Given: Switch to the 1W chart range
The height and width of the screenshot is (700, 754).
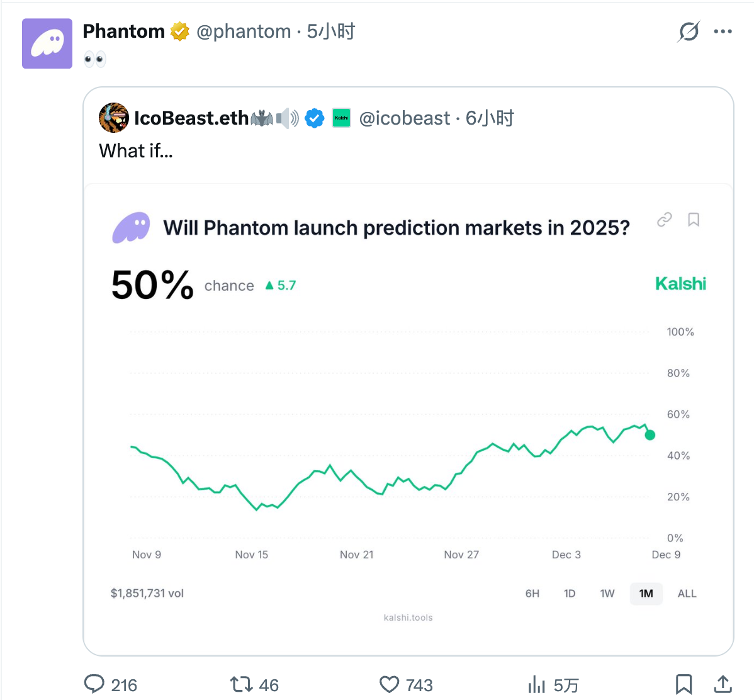Looking at the screenshot, I should [607, 594].
